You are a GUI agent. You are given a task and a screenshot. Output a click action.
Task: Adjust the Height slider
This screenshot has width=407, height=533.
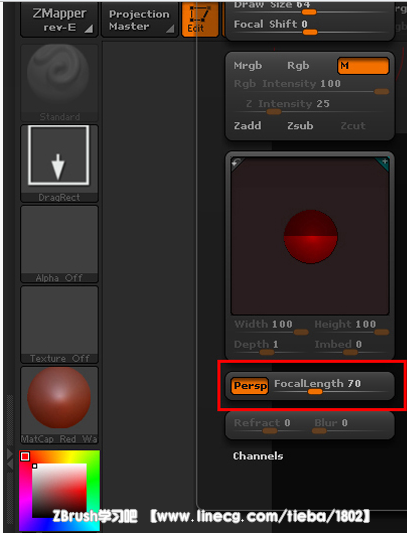tap(352, 328)
